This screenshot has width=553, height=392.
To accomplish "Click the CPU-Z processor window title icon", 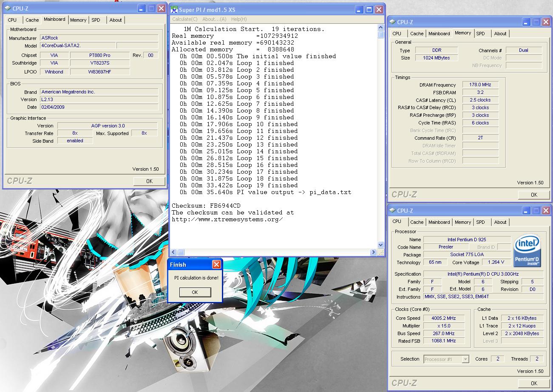I will (x=393, y=211).
